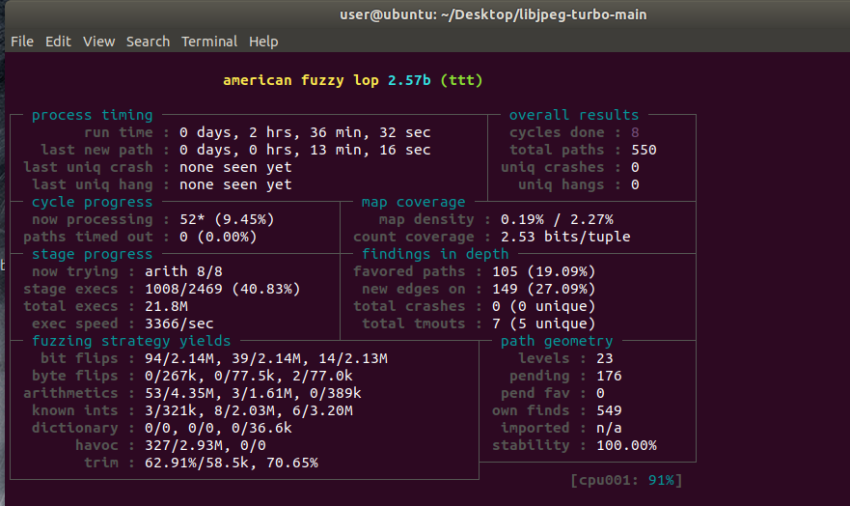Click total paths value '550'
The height and width of the screenshot is (506, 850).
coord(643,150)
